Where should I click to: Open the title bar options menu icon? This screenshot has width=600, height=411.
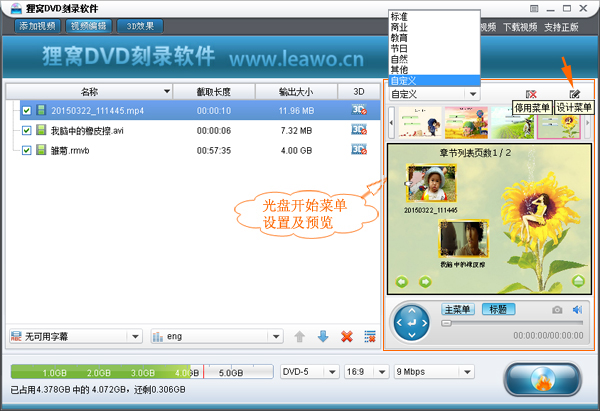pyautogui.click(x=534, y=8)
